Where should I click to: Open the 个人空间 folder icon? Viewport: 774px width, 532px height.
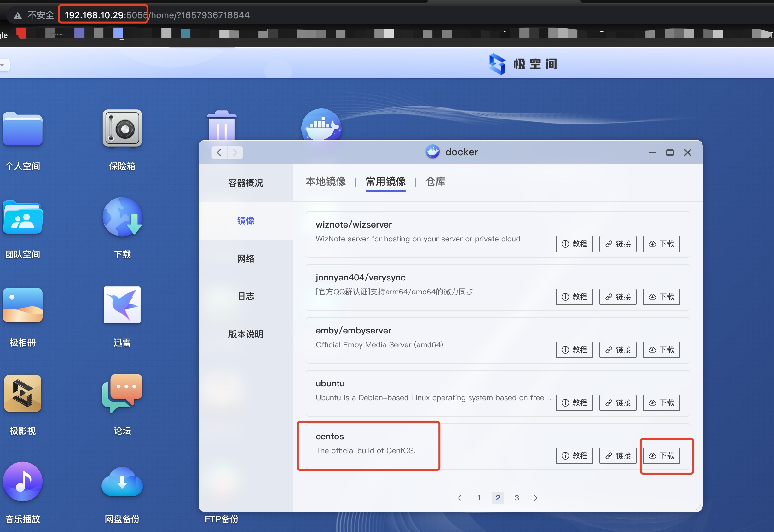coord(23,129)
